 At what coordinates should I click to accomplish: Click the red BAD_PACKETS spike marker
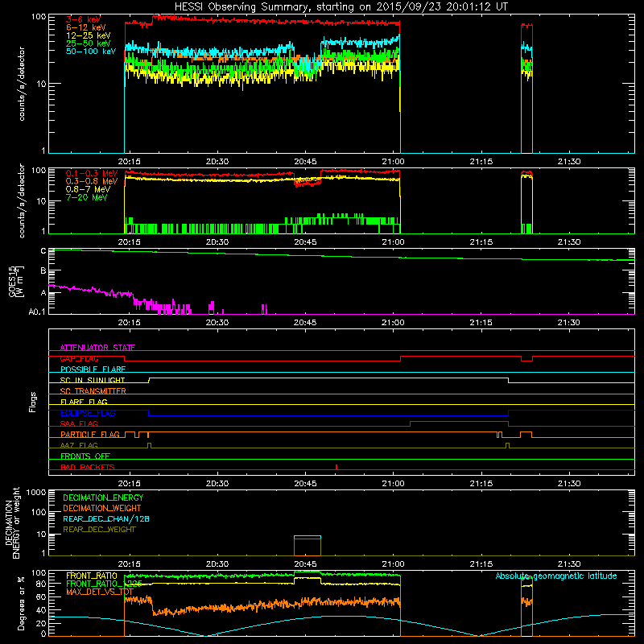(x=336, y=467)
